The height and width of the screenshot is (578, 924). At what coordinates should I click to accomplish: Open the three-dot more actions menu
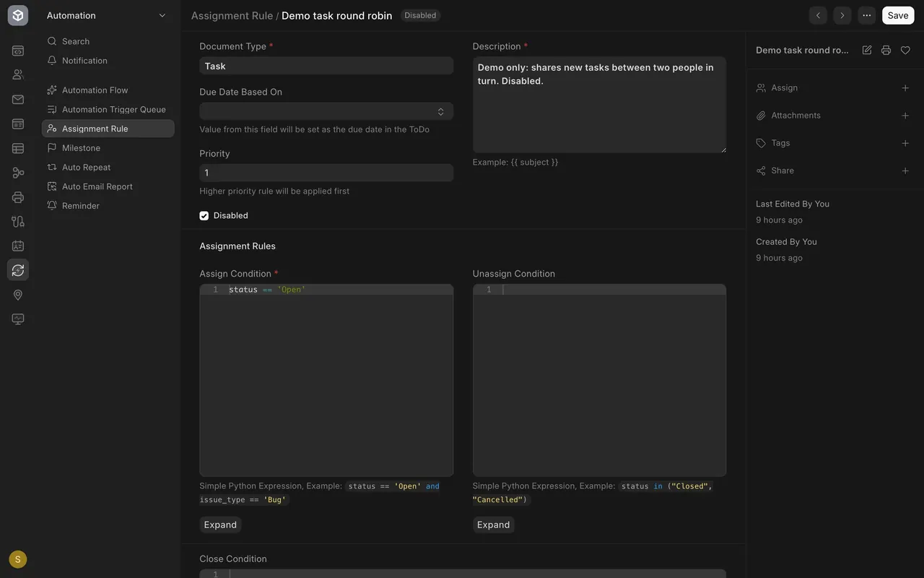click(x=867, y=15)
